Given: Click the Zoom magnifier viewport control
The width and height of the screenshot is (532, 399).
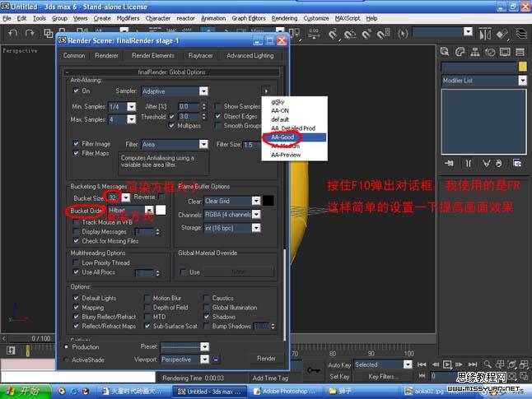Looking at the screenshot, I should click(x=488, y=364).
